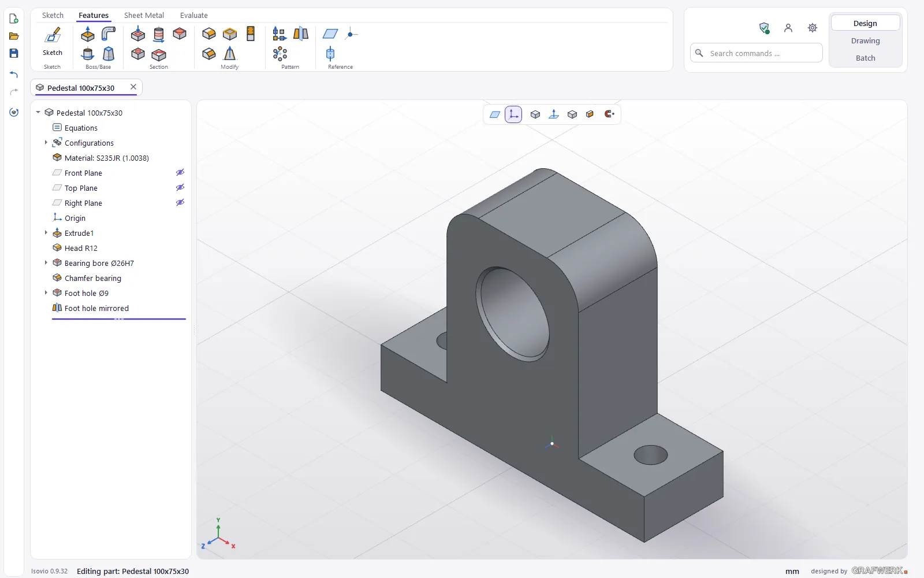The image size is (924, 578).
Task: Select the Circular pattern tool
Action: click(x=280, y=54)
